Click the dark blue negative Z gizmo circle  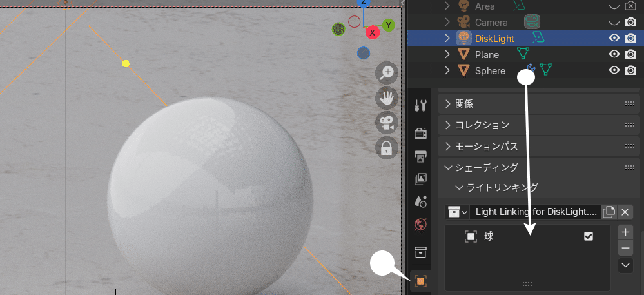(x=364, y=53)
